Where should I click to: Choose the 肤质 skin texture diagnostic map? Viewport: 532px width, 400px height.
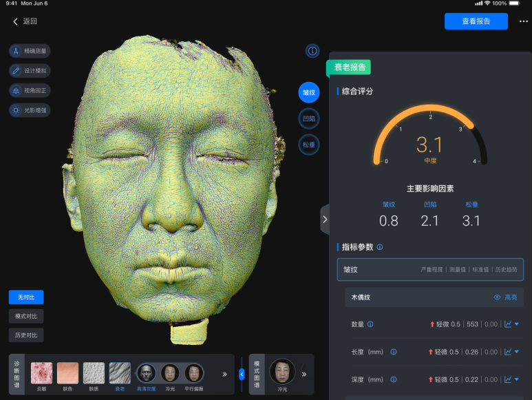[x=94, y=377]
